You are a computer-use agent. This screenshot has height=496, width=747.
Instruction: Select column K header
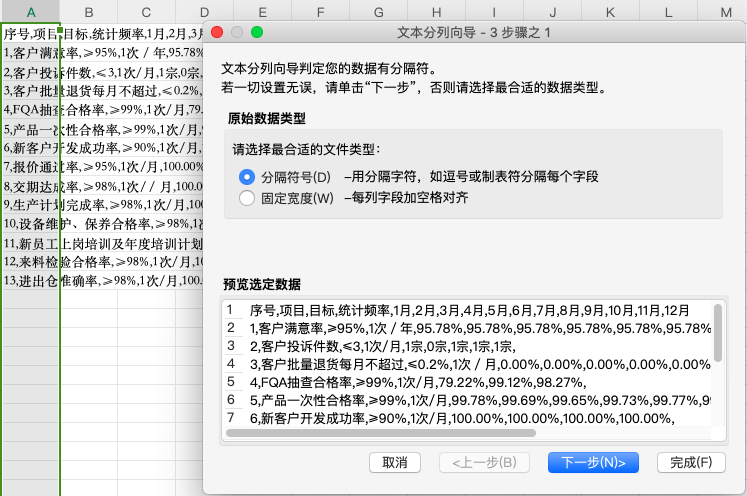pyautogui.click(x=610, y=12)
